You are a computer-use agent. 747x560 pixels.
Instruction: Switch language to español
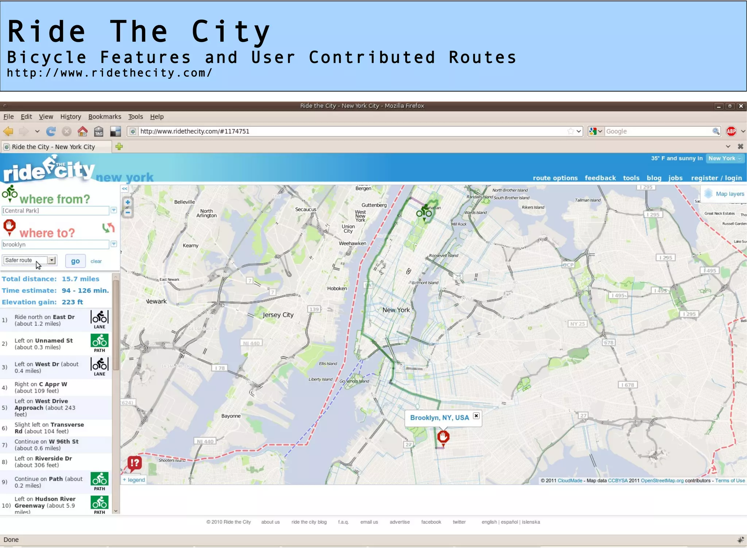point(509,522)
